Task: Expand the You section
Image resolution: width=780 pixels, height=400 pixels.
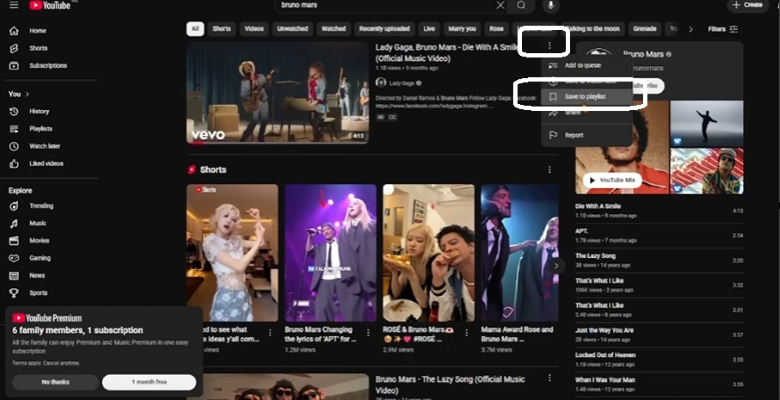Action: (19, 94)
